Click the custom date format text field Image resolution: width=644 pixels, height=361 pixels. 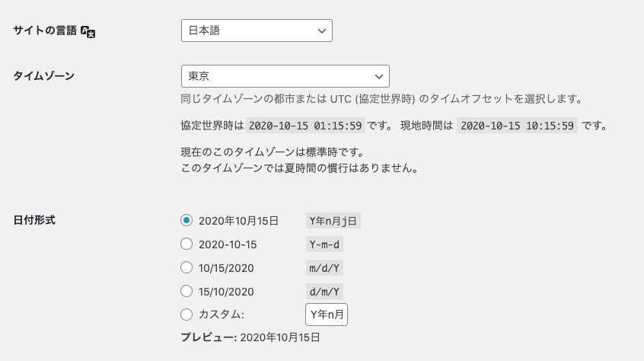coord(327,315)
